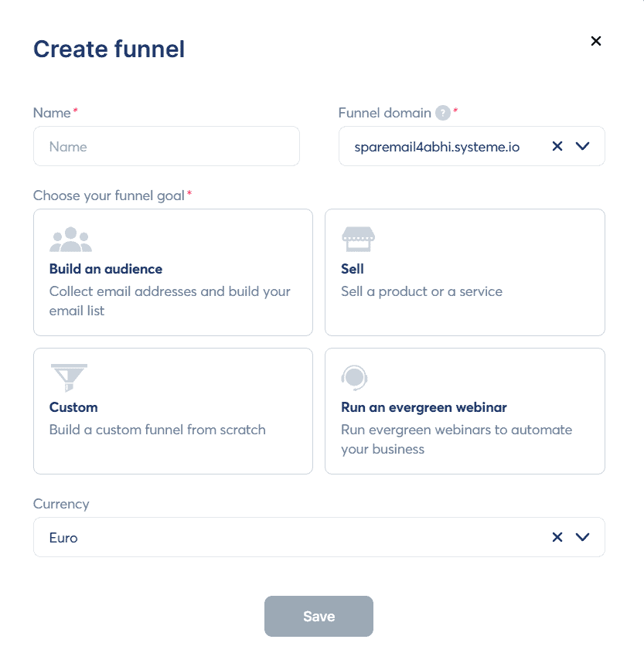
Task: Clear the selected funnel domain
Action: (x=557, y=146)
